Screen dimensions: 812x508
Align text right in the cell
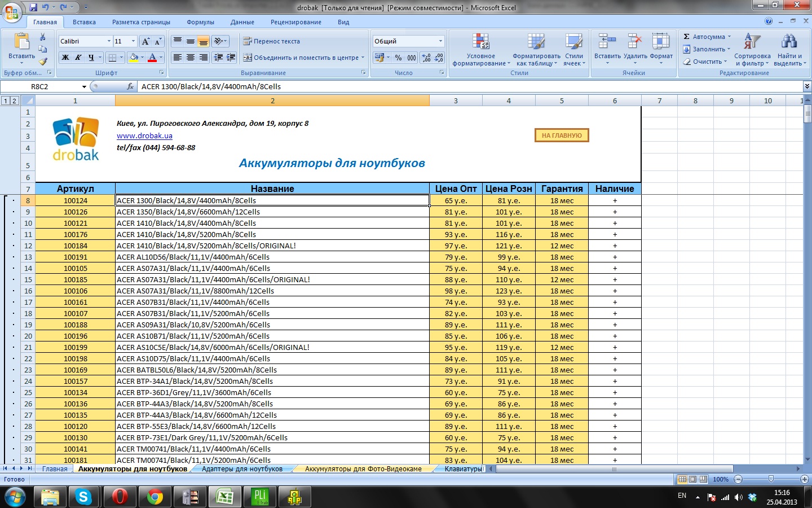click(204, 58)
